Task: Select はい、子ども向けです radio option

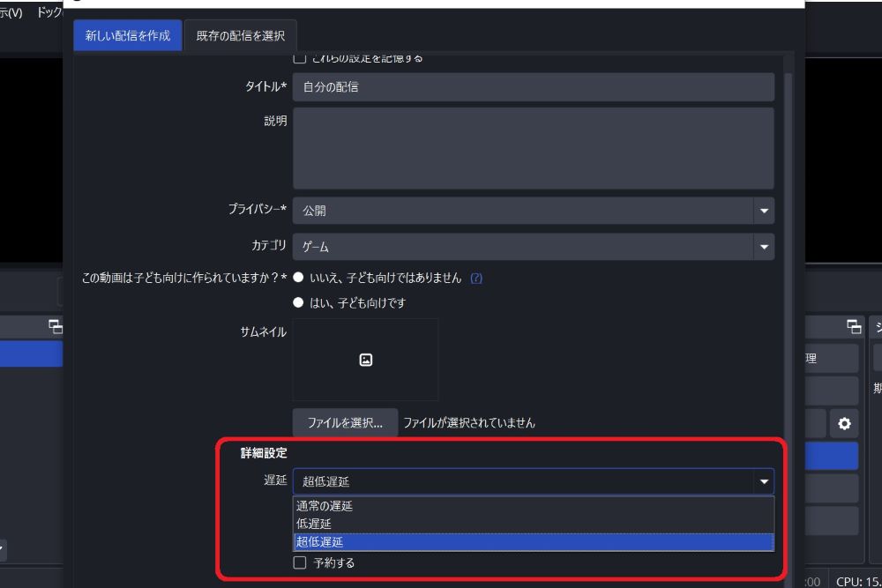Action: pyautogui.click(x=299, y=302)
